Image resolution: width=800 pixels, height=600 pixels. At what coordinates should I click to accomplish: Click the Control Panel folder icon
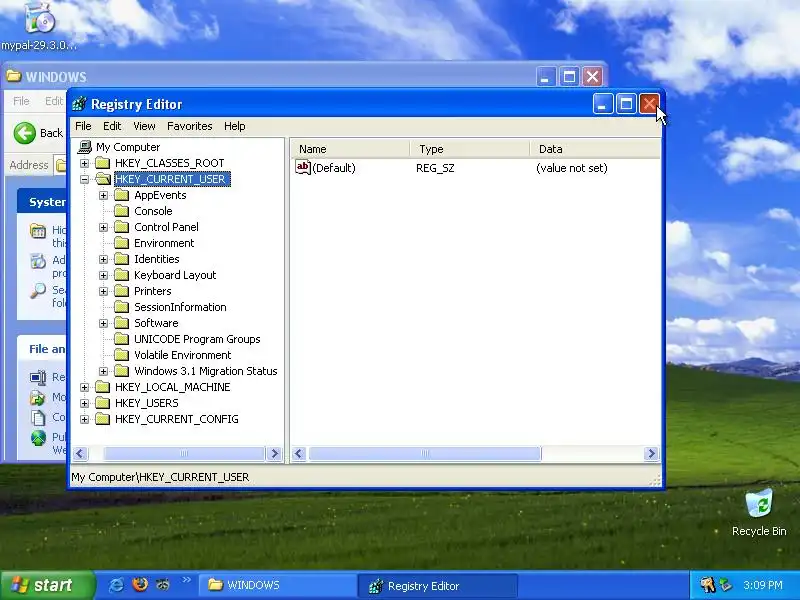pyautogui.click(x=121, y=227)
